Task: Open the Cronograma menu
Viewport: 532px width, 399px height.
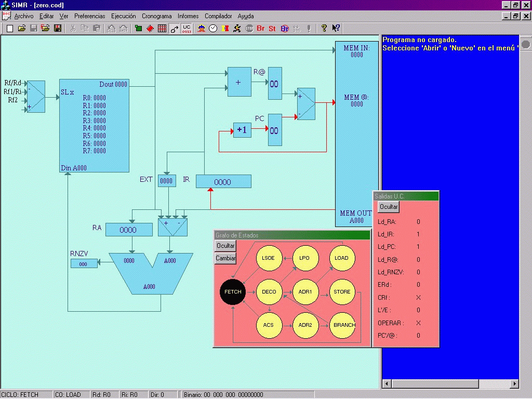Action: (x=157, y=16)
